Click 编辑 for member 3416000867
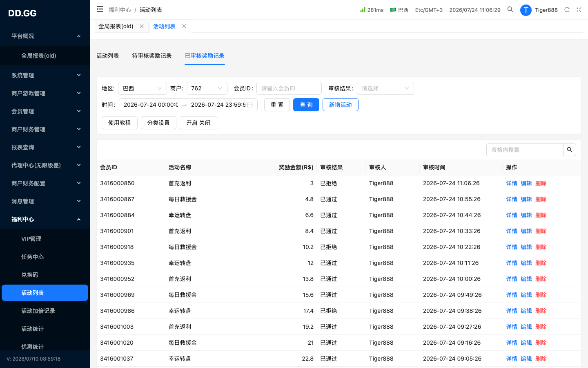 pos(526,199)
